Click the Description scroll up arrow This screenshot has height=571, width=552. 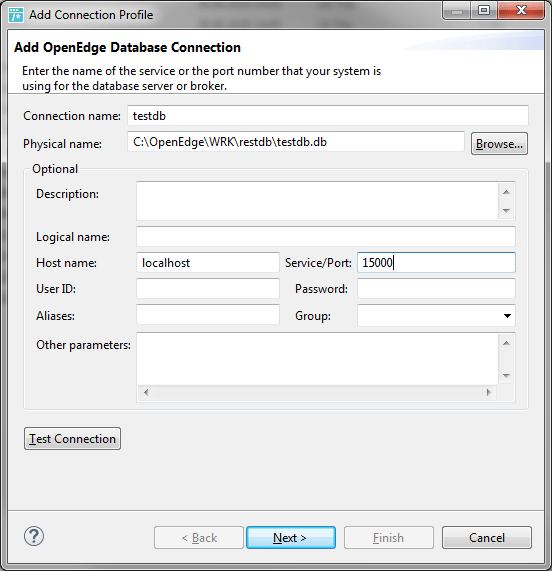(506, 192)
